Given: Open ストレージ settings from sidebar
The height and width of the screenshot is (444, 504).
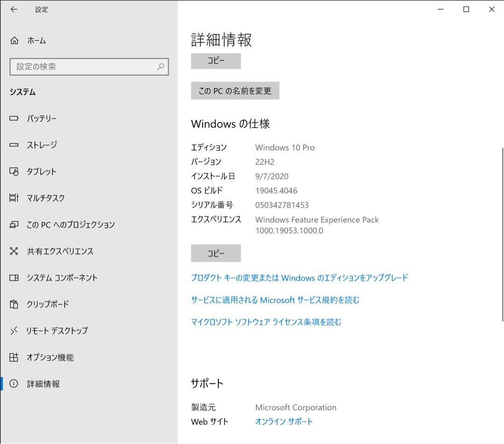Looking at the screenshot, I should pos(13,145).
